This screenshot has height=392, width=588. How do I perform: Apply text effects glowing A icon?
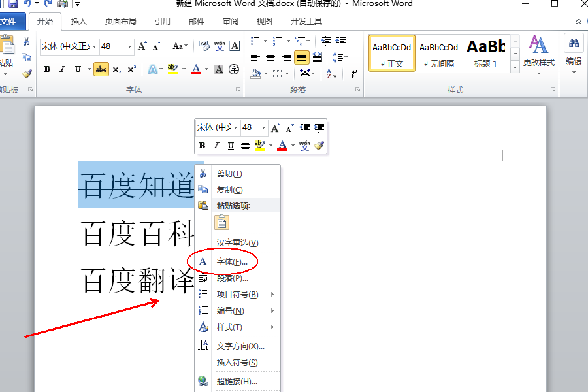[152, 69]
